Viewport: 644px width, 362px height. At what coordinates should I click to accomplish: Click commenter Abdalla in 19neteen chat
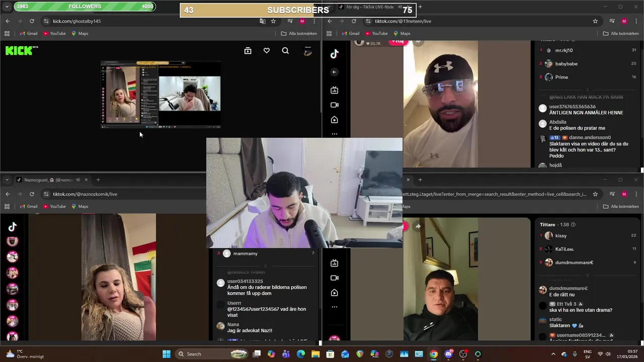[x=557, y=122]
